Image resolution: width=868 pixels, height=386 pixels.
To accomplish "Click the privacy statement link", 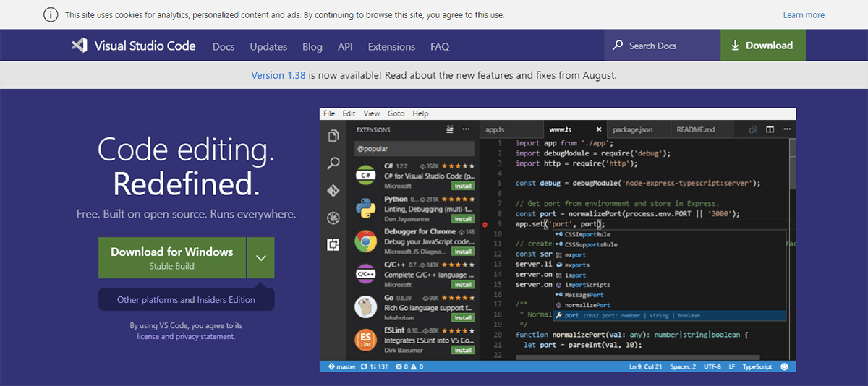I will [205, 336].
